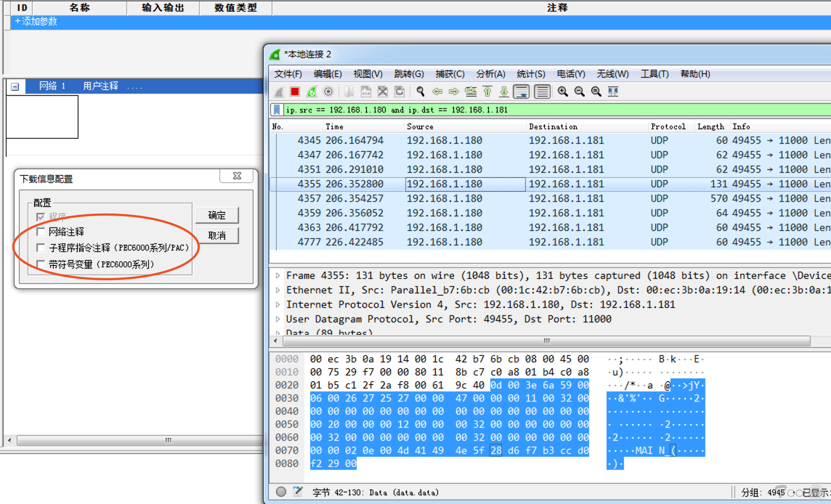Collapse network 1 with minus box
The image size is (831, 504).
click(x=15, y=86)
